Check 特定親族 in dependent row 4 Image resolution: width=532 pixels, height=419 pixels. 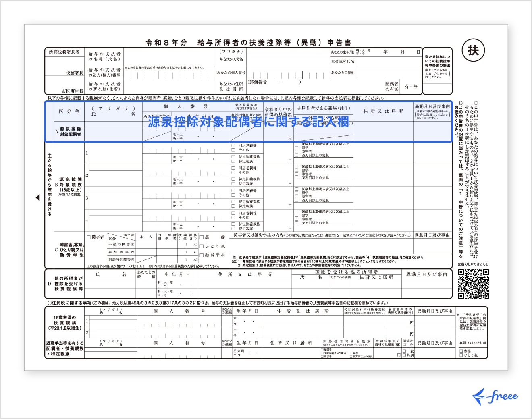click(233, 228)
